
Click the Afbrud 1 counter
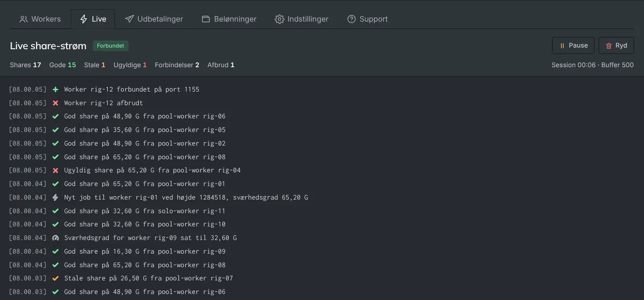(x=221, y=65)
